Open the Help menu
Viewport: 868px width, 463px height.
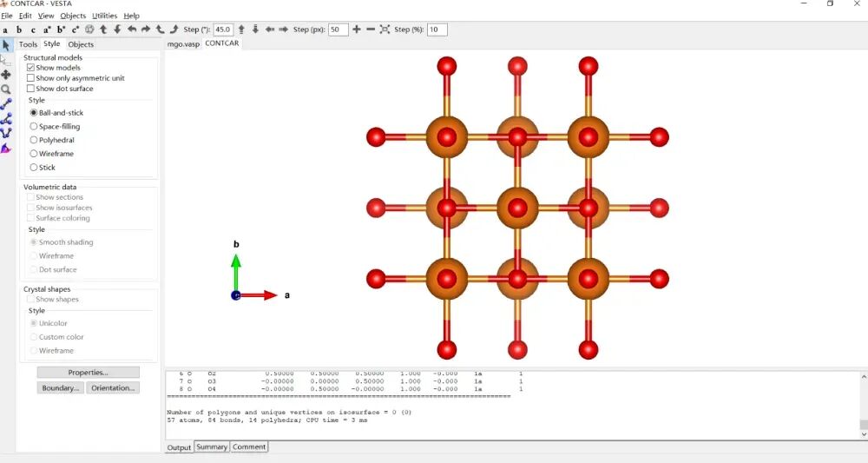coord(131,16)
